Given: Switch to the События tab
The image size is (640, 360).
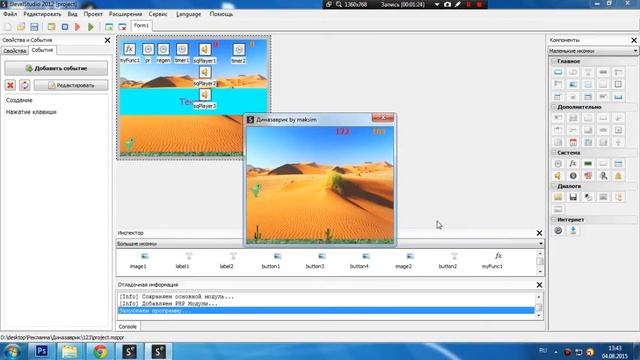Looking at the screenshot, I should click(x=42, y=50).
